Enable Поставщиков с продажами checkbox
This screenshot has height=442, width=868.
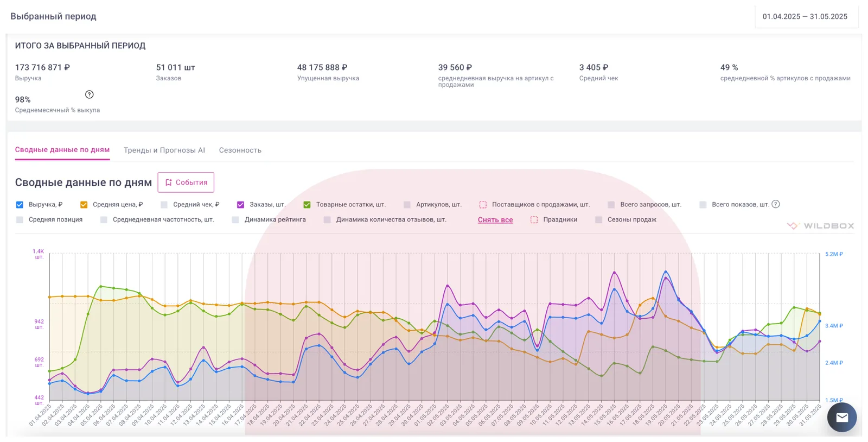tap(483, 205)
